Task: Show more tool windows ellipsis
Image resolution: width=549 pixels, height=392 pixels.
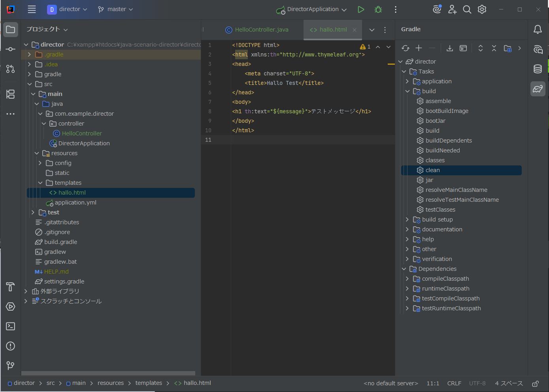Action: 11,114
